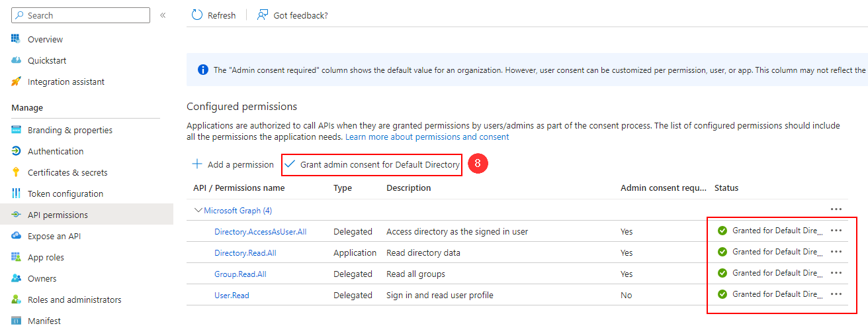This screenshot has width=868, height=326.
Task: Open the Microsoft Graph row ellipsis menu
Action: (x=836, y=209)
